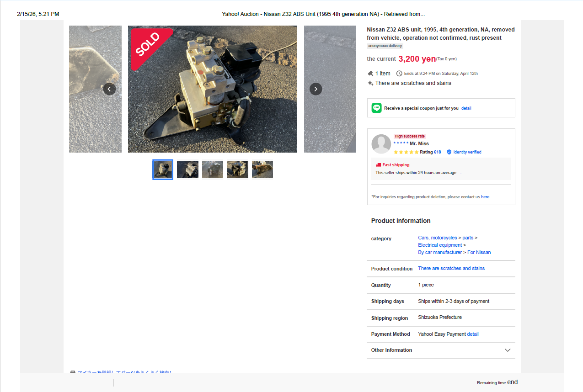
Task: Open the Cars, motorcycles category link
Action: coord(438,238)
